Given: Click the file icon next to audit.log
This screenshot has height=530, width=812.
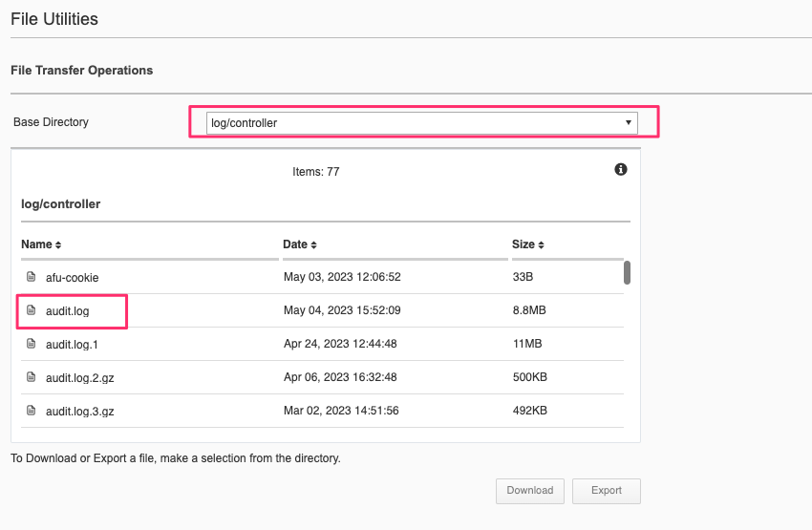Looking at the screenshot, I should (x=32, y=310).
